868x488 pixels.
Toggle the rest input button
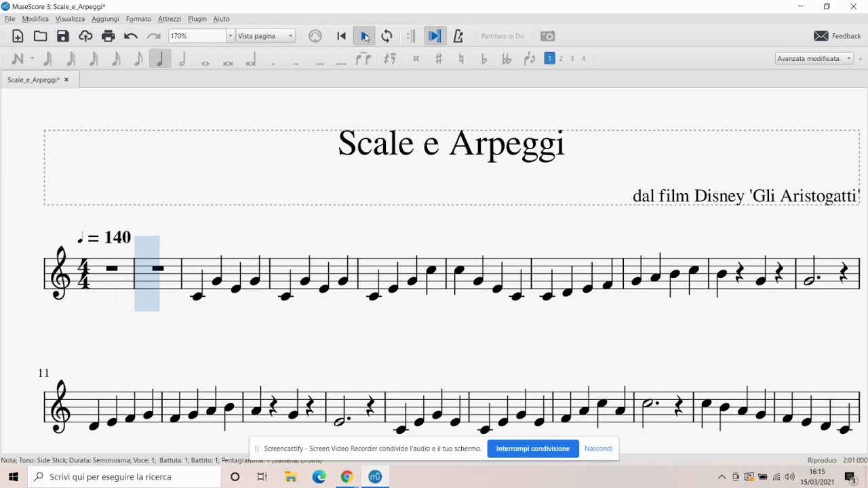pyautogui.click(x=390, y=59)
